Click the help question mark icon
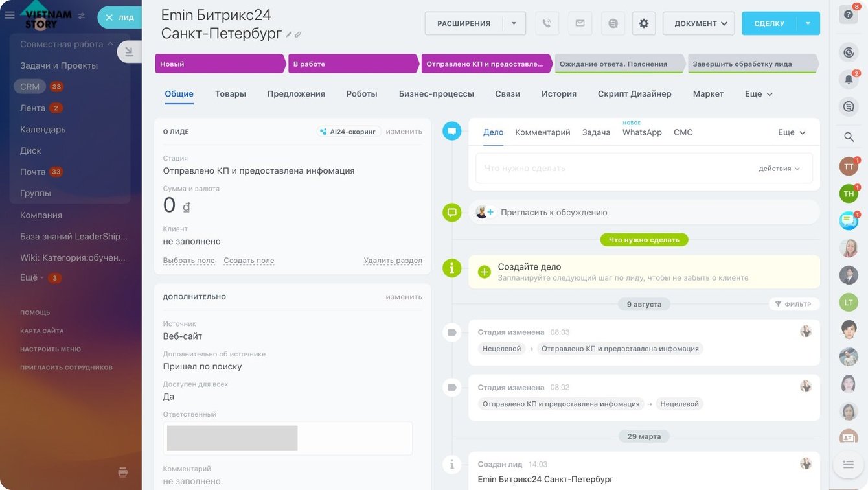The height and width of the screenshot is (490, 868). [x=848, y=14]
